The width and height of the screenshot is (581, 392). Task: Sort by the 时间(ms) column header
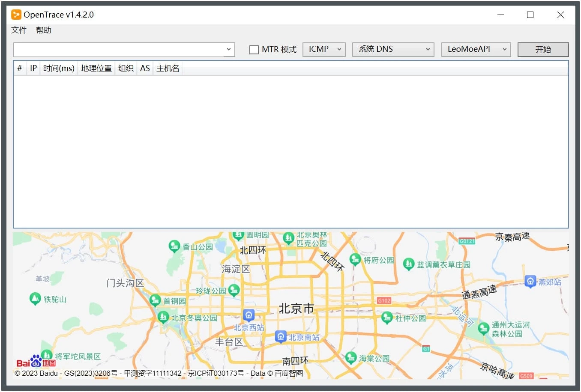tap(59, 68)
